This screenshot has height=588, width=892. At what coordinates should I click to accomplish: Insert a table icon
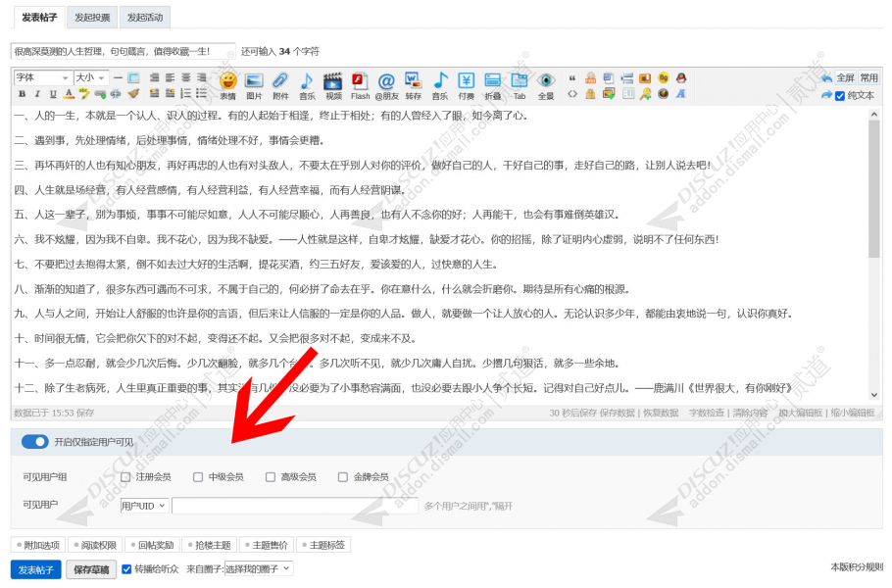[x=133, y=77]
